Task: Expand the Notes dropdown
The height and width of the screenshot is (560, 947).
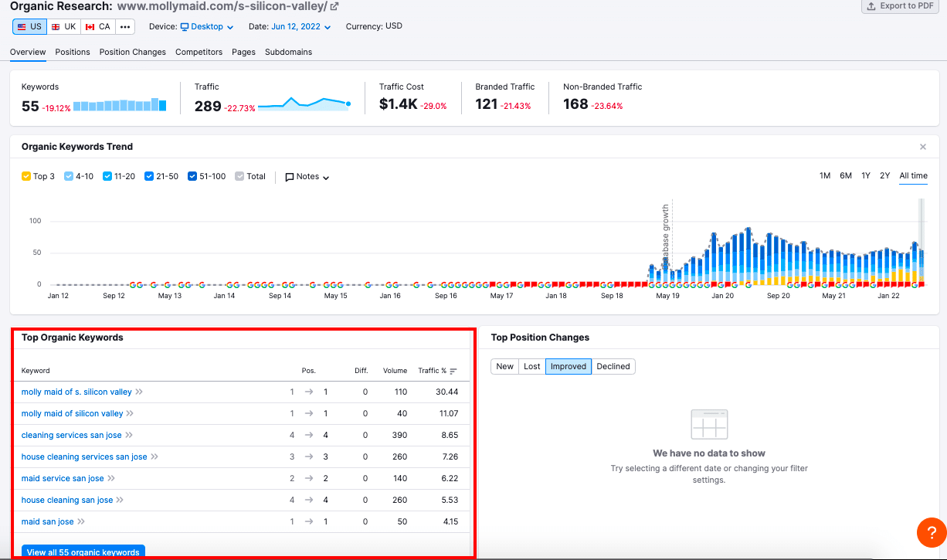Action: [306, 176]
